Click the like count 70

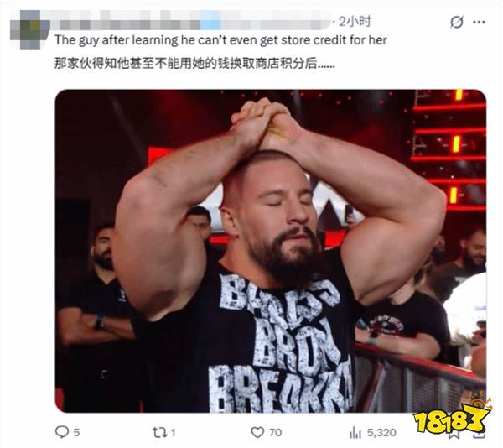click(x=275, y=433)
